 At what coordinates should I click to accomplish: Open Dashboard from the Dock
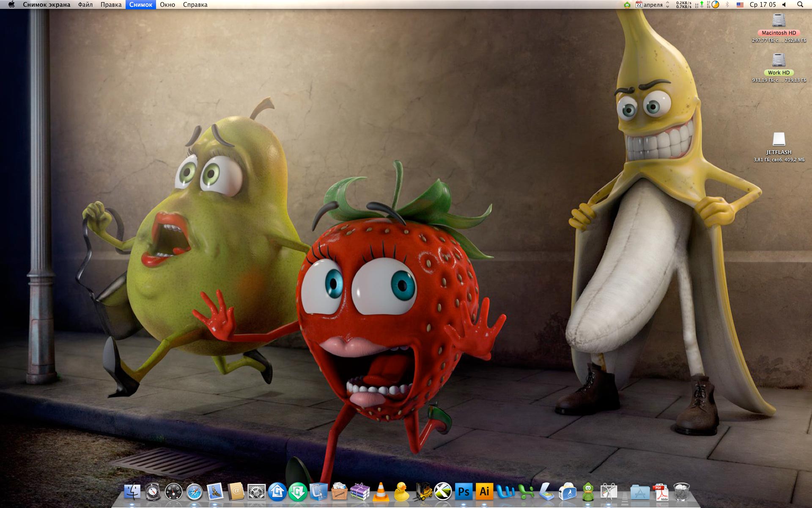pos(174,492)
